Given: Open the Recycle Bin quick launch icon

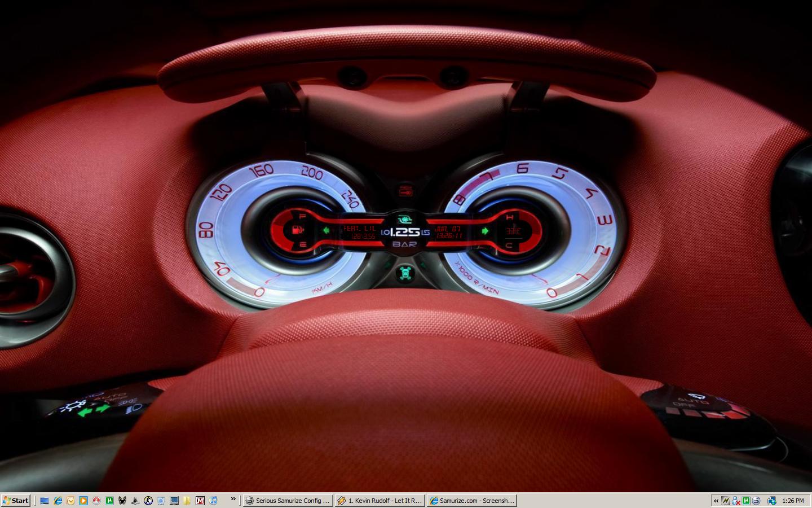Looking at the screenshot, I should click(161, 500).
